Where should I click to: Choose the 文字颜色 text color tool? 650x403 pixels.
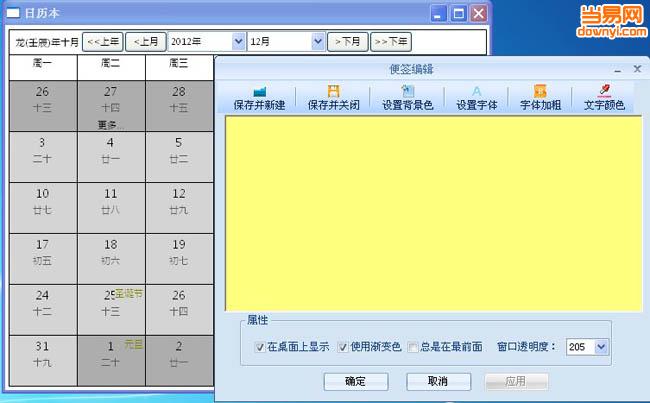(x=604, y=98)
